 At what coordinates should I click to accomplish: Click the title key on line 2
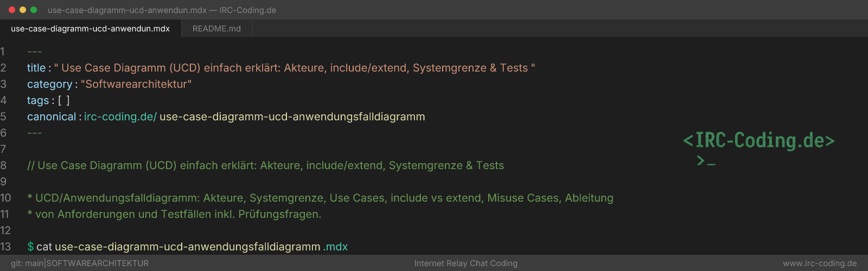[36, 68]
